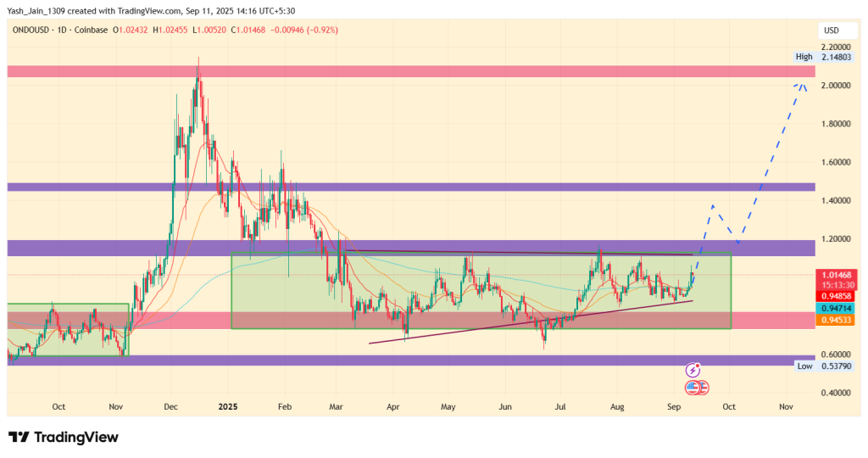This screenshot has height=458, width=868.
Task: Select the red 1.01468 current price tag
Action: point(836,275)
